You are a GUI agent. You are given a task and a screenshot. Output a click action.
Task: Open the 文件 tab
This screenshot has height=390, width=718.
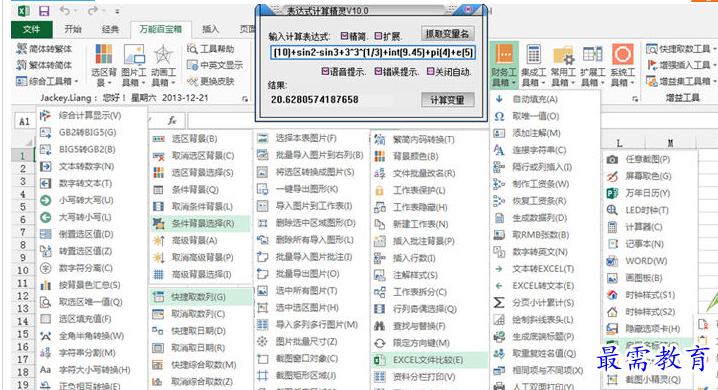31,29
